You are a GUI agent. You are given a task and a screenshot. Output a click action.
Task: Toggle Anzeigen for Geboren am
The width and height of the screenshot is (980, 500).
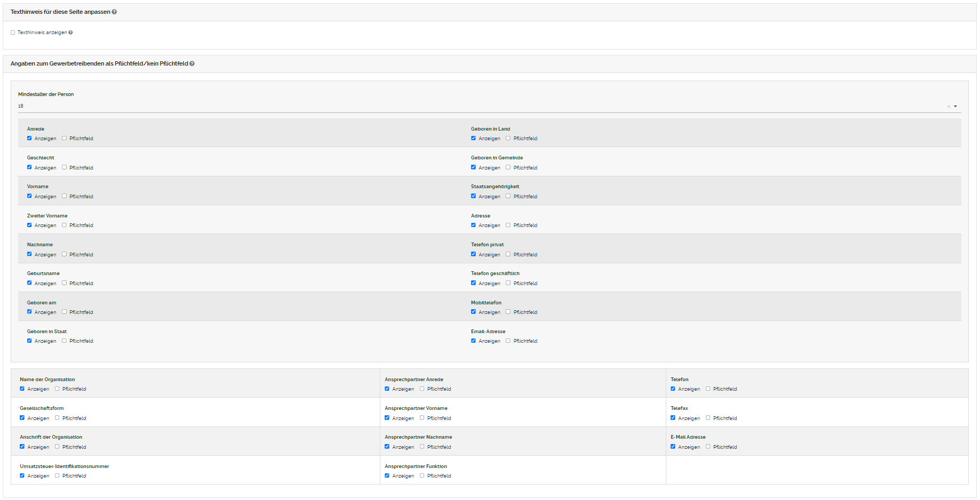tap(29, 312)
